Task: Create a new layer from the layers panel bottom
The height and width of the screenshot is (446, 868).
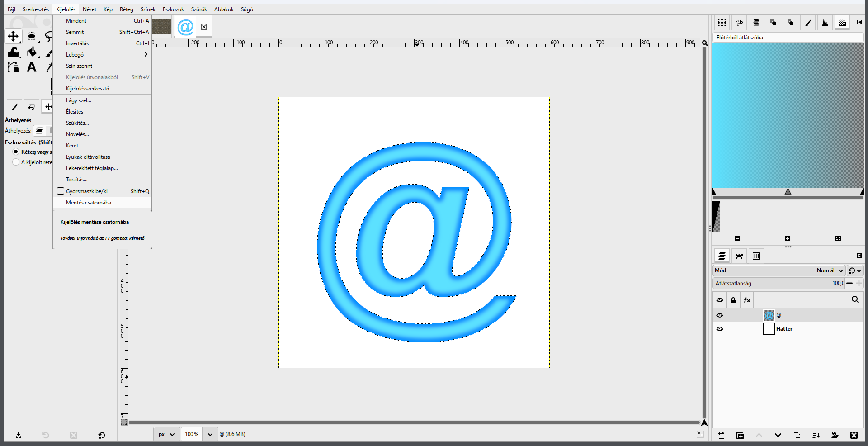Action: tap(721, 435)
